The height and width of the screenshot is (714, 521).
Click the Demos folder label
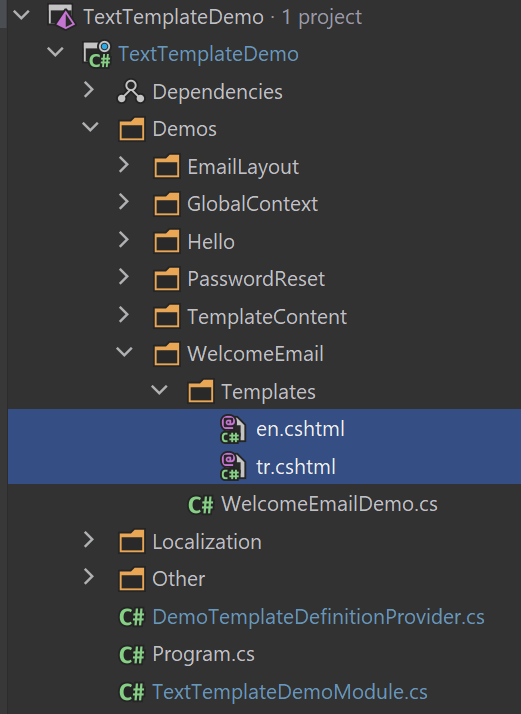184,129
